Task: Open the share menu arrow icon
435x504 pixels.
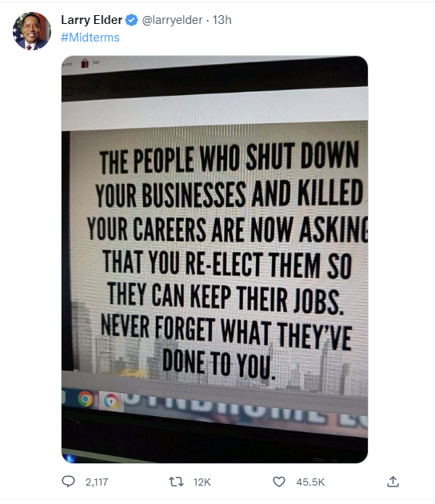Action: [393, 482]
